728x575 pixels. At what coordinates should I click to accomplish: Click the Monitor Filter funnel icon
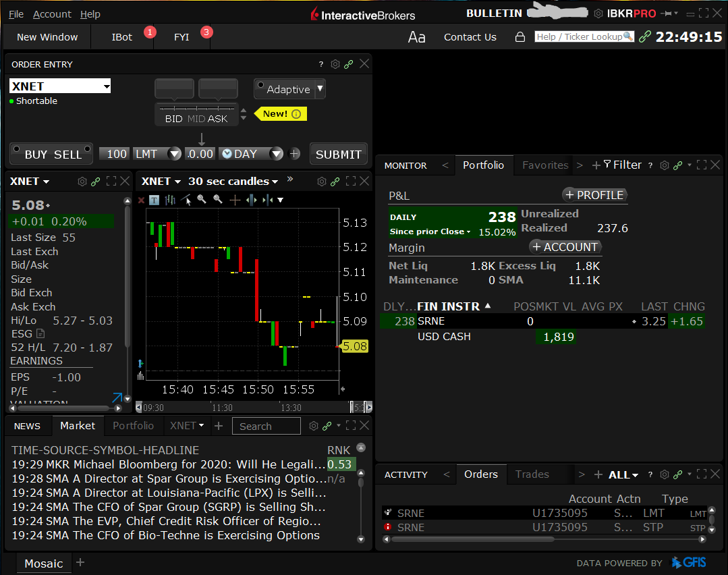(607, 165)
